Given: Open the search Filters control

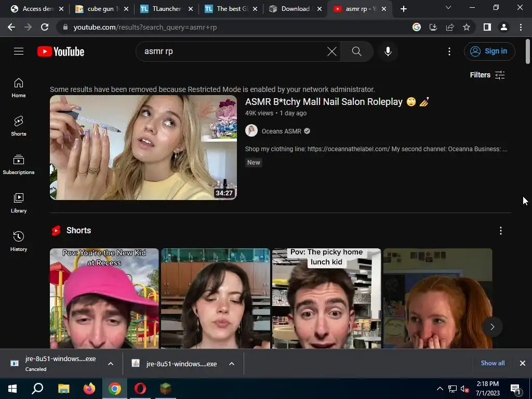Looking at the screenshot, I should pos(487,75).
